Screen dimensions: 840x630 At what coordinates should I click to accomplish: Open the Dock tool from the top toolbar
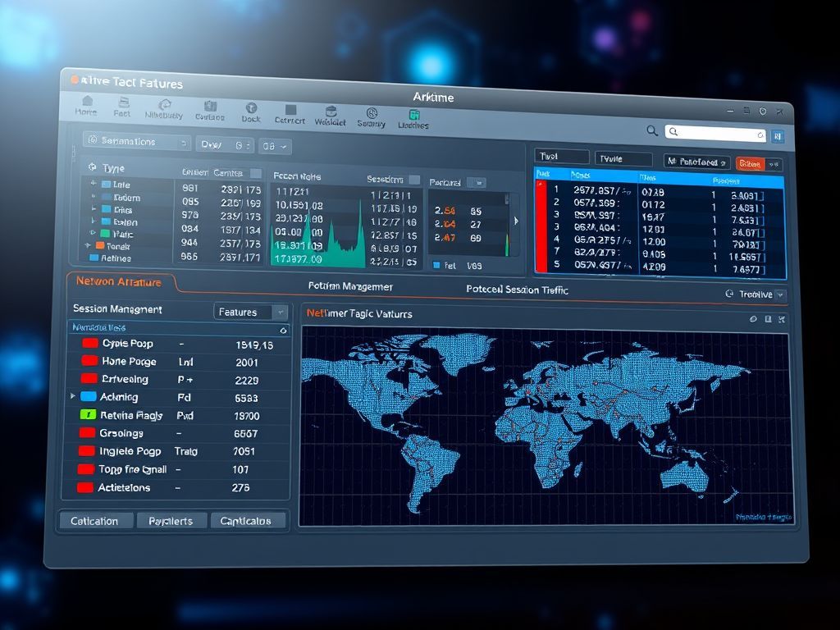pyautogui.click(x=251, y=107)
